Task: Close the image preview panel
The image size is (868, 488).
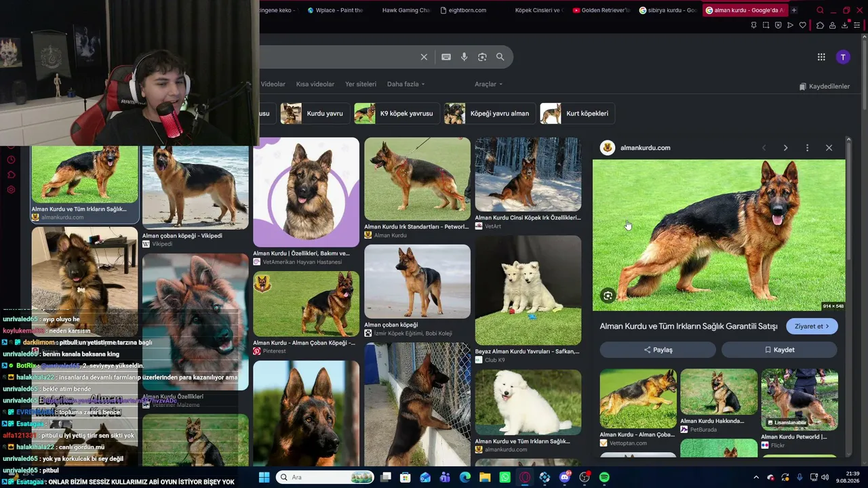Action: tap(829, 148)
